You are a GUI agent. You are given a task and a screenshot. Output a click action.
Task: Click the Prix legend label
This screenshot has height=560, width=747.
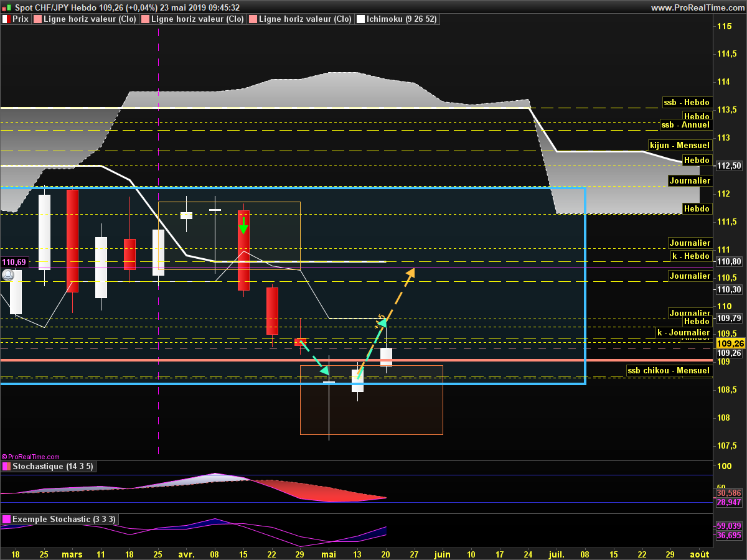click(x=21, y=19)
